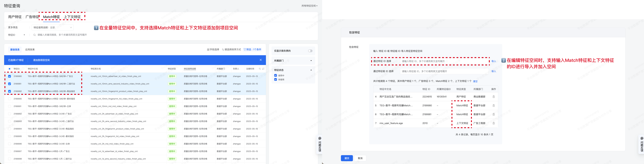644x164 pixels.
Task: Click descending sort icon beside 注册时间
Action: (x=263, y=69)
